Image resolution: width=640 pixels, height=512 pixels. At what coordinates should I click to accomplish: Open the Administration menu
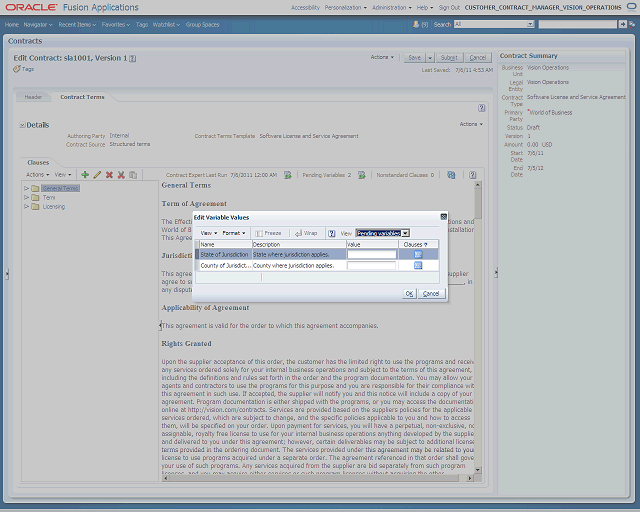click(392, 7)
